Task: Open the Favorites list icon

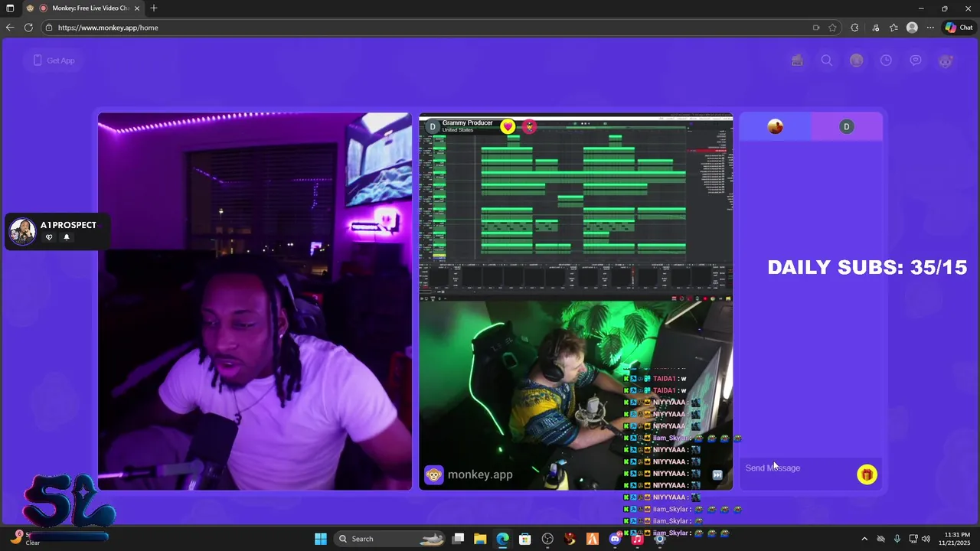Action: tap(893, 28)
